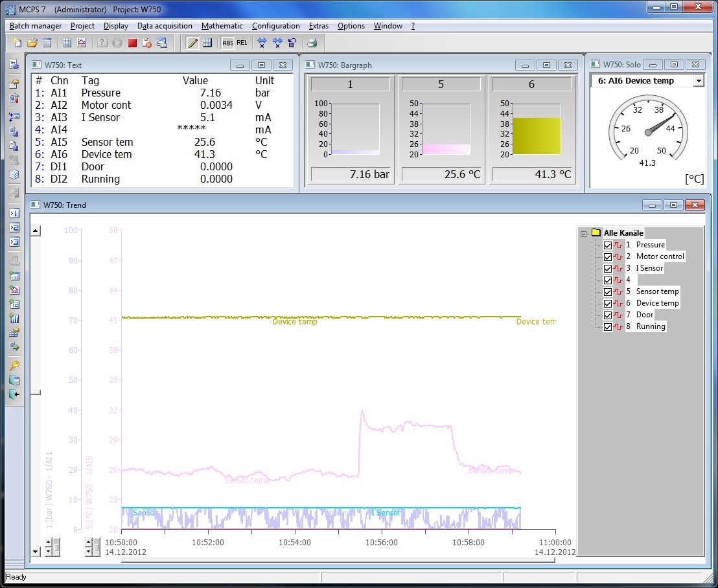Select the pencil edit tool
The height and width of the screenshot is (588, 718).
pyautogui.click(x=192, y=43)
